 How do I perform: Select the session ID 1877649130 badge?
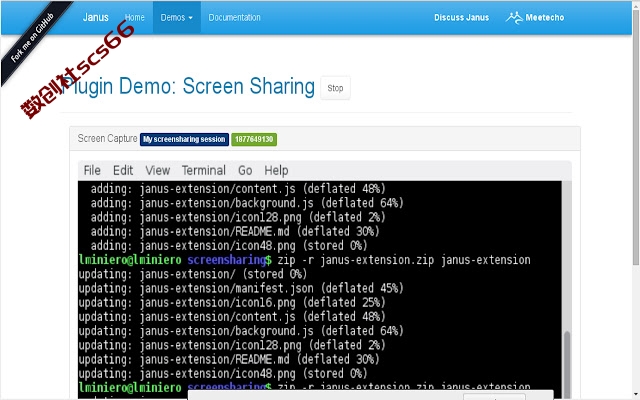pyautogui.click(x=254, y=139)
